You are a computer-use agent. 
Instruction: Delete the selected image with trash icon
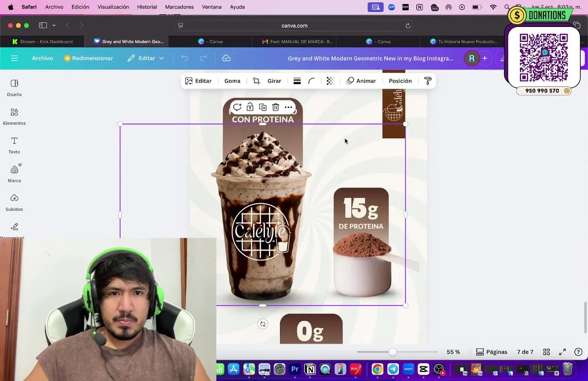[275, 107]
